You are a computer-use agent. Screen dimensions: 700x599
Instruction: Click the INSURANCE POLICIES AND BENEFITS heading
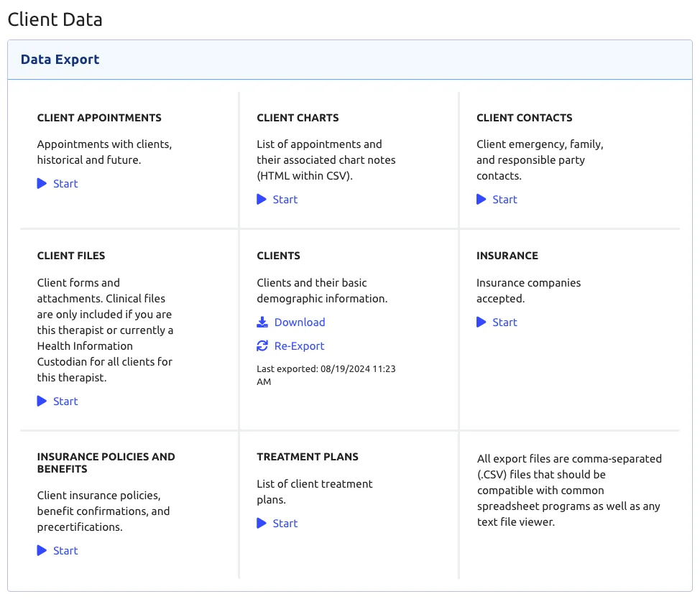pyautogui.click(x=106, y=463)
